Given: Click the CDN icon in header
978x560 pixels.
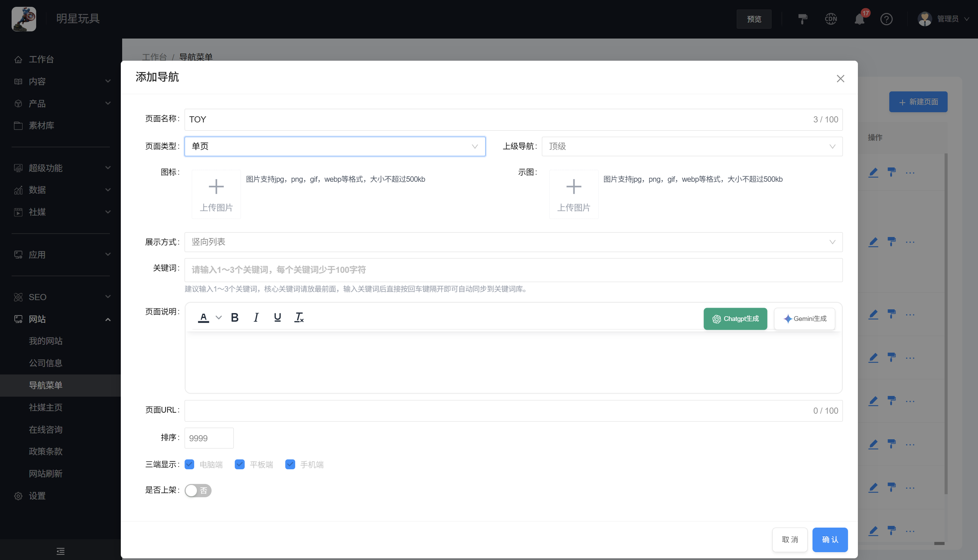Looking at the screenshot, I should (x=831, y=19).
